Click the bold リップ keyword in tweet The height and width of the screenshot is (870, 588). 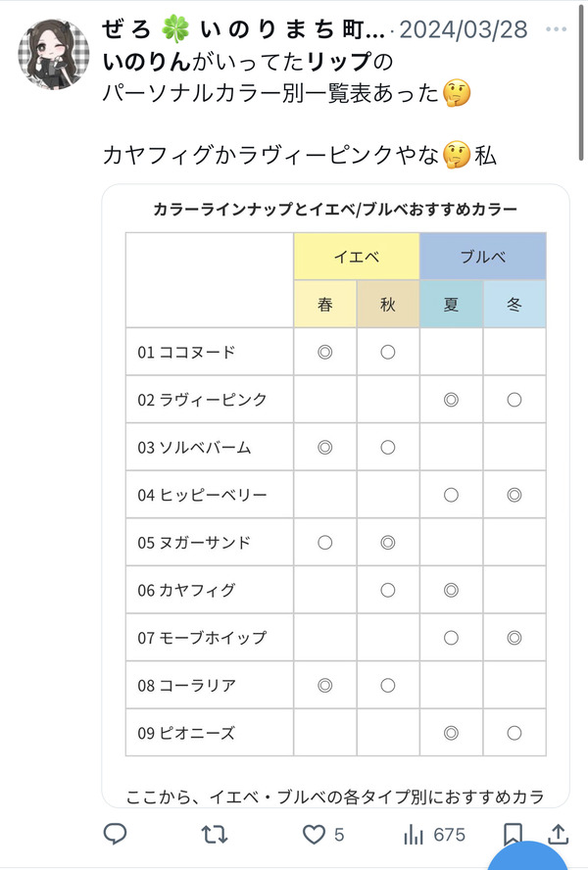tap(339, 61)
